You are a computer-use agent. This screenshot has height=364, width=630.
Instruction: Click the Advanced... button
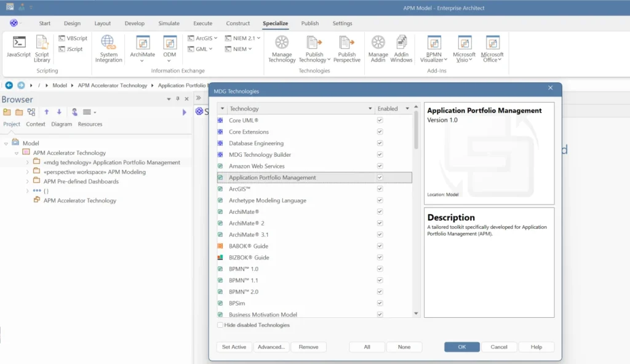click(271, 347)
